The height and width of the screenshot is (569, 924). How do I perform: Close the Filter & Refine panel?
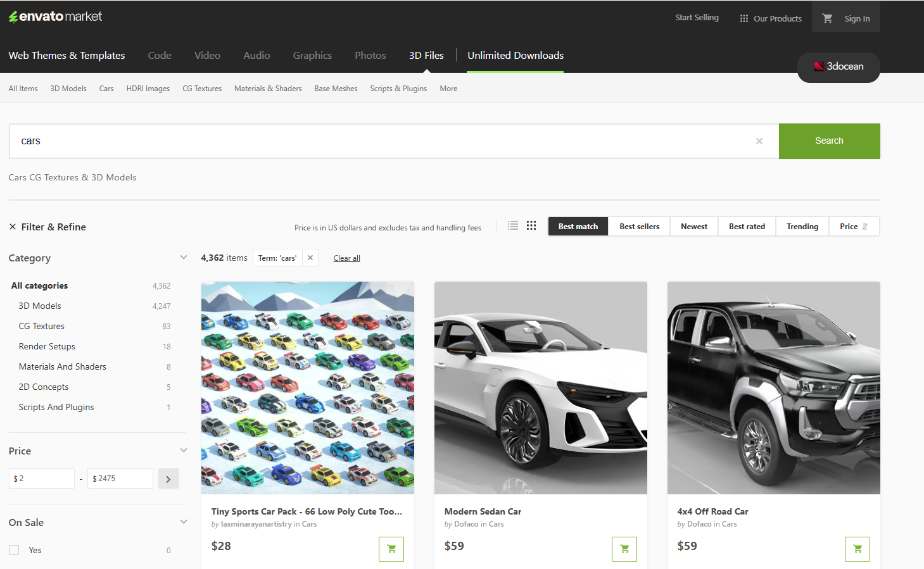click(13, 227)
